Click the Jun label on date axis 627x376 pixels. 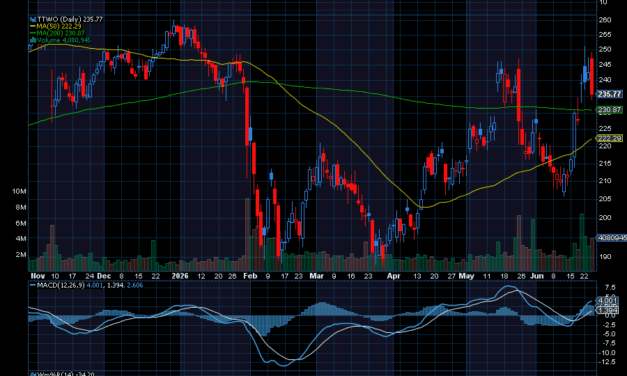pyautogui.click(x=537, y=276)
